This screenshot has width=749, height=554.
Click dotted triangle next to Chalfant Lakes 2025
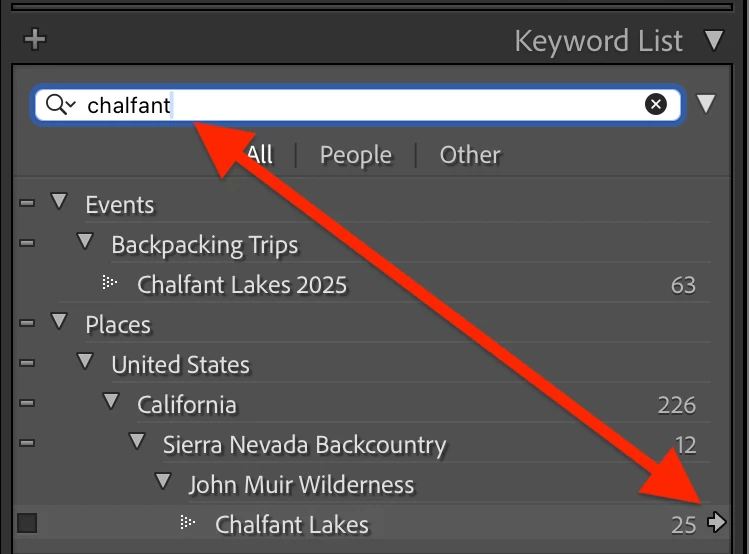tap(109, 282)
